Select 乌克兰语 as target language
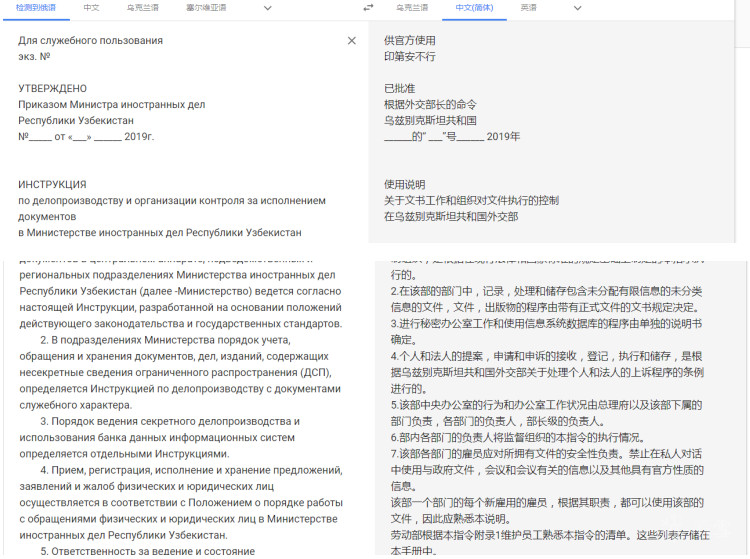The height and width of the screenshot is (559, 750). click(412, 8)
